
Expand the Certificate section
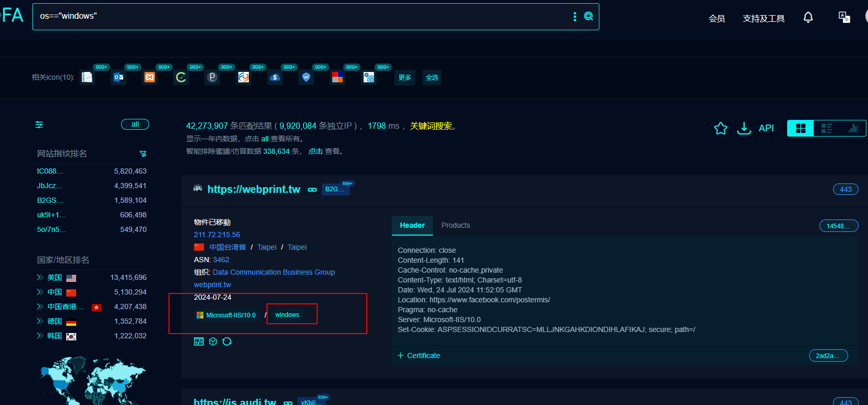click(418, 355)
